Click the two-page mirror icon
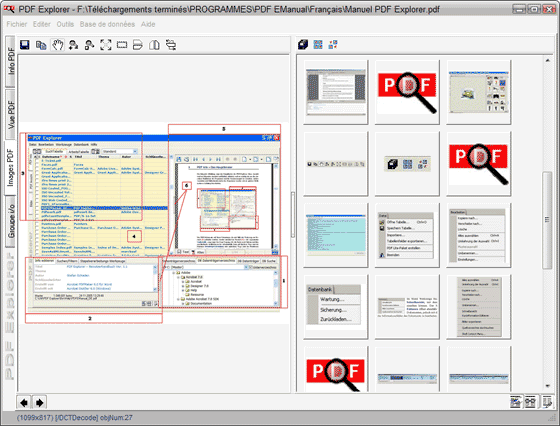This screenshot has height=426, width=560. [x=154, y=45]
